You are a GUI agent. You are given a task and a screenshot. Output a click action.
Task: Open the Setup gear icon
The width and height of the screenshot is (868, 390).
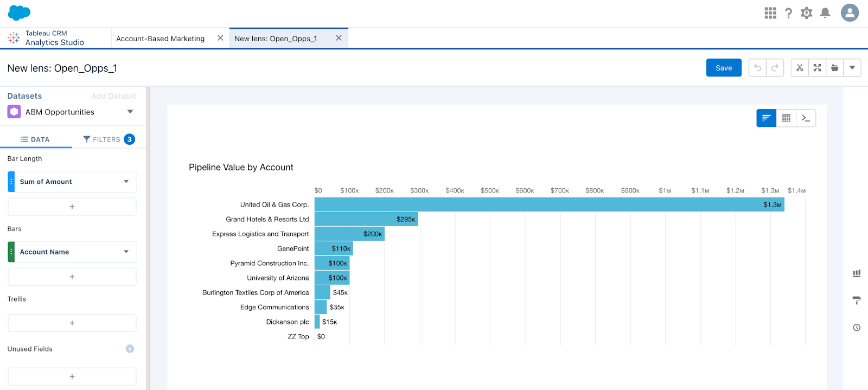807,13
